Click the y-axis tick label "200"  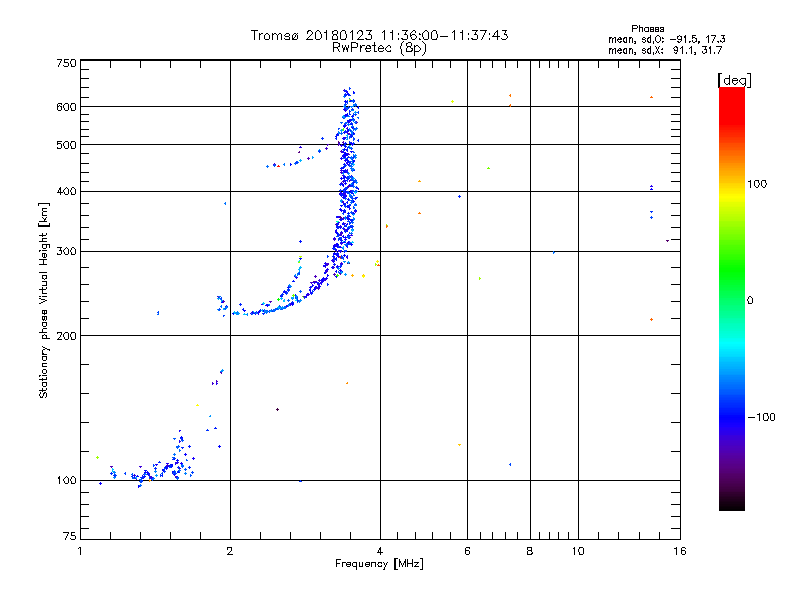[66, 336]
